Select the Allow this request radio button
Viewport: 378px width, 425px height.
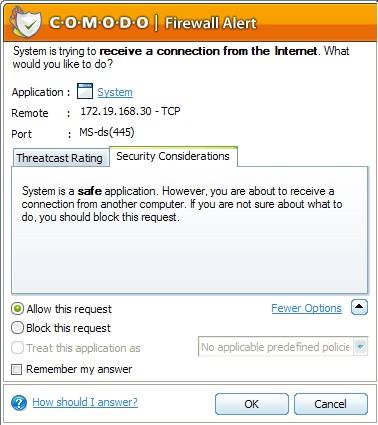[17, 309]
